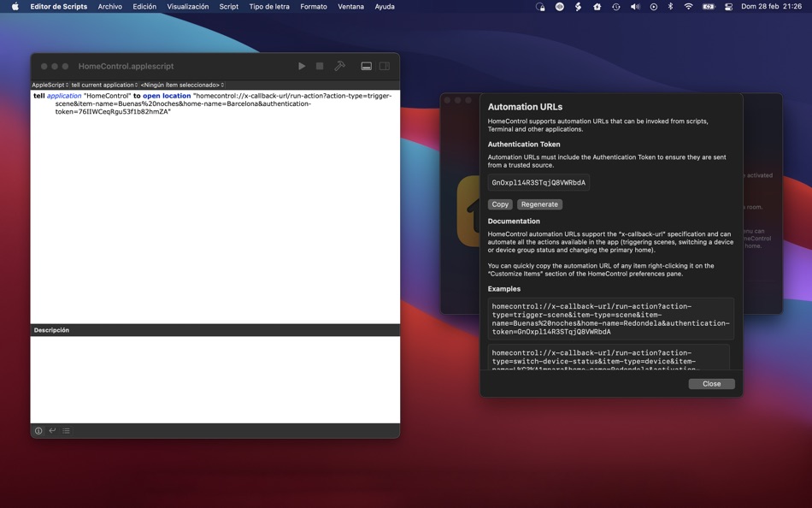Open the Apple menu
Viewport: 812px width, 508px height.
[x=15, y=7]
